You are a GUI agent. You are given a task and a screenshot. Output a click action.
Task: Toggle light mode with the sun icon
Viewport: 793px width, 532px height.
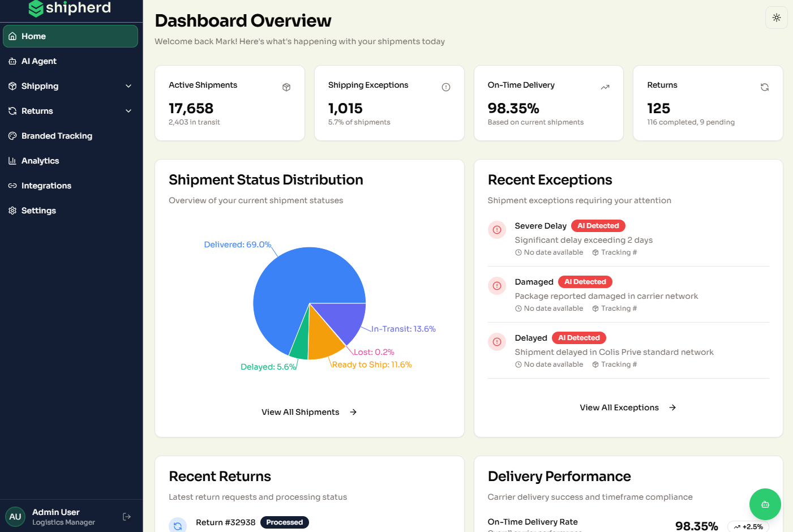tap(776, 18)
